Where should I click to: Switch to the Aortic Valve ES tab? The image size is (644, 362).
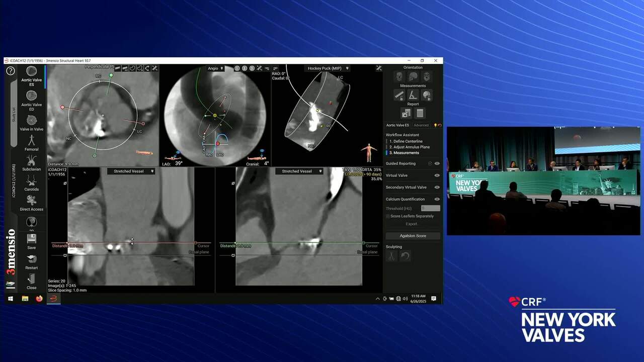tap(398, 125)
